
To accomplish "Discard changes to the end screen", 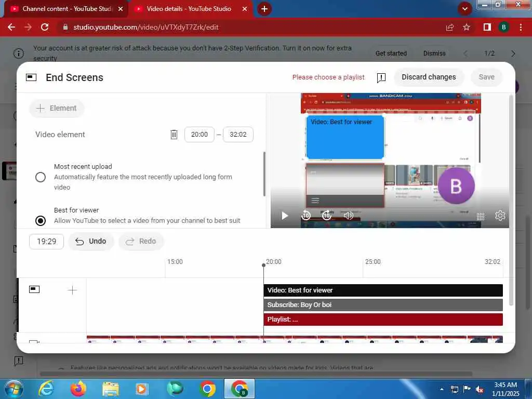I will pos(429,77).
